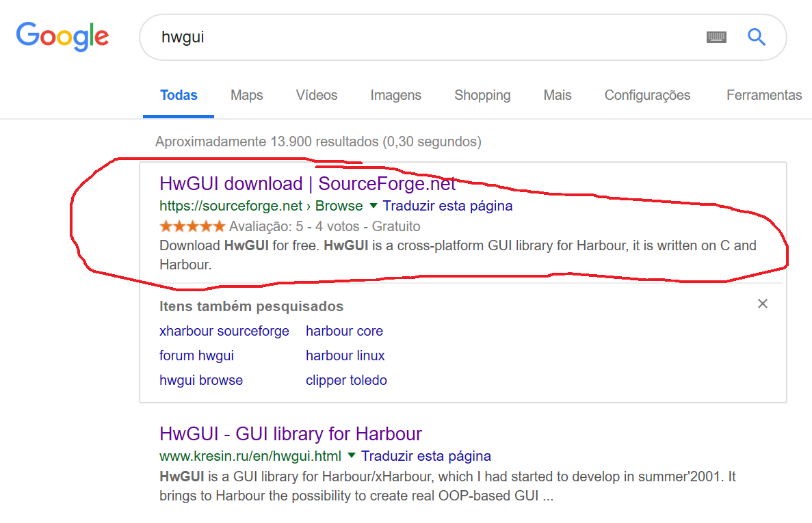812x523 pixels.
Task: Switch to the Maps tab
Action: pos(246,96)
